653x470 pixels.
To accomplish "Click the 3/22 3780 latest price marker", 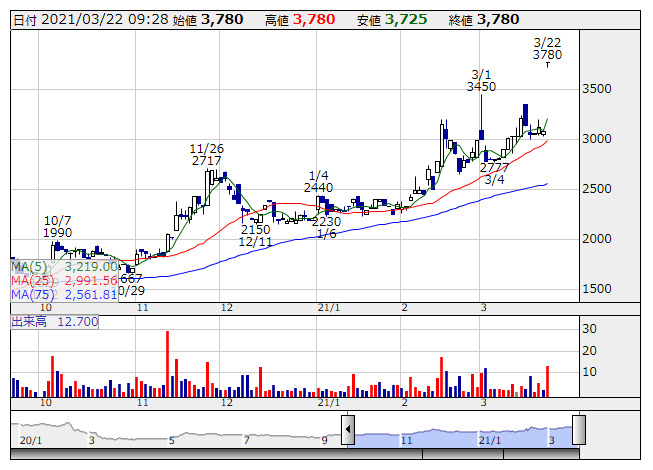I will [547, 48].
